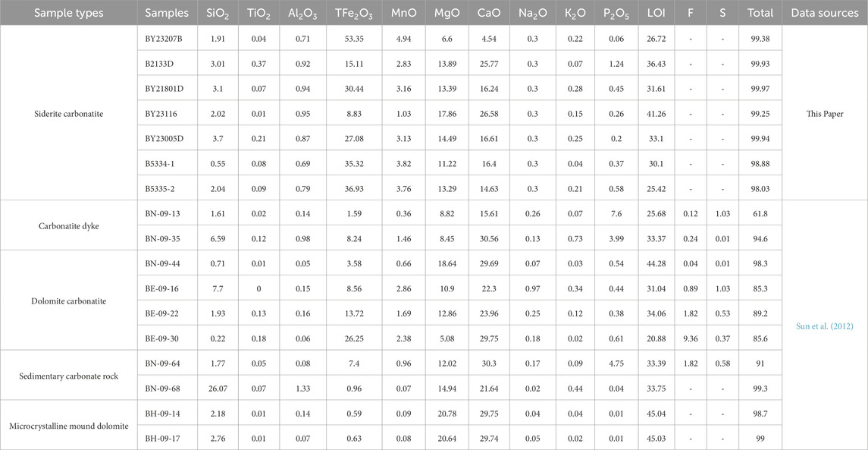
Task: Select the SiO2 value 26.07
Action: (x=218, y=387)
